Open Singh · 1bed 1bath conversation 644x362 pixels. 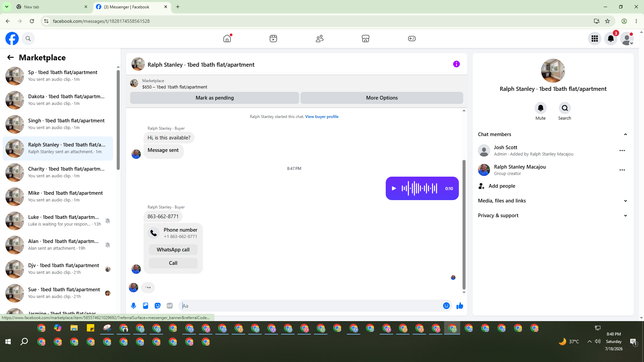[58, 124]
